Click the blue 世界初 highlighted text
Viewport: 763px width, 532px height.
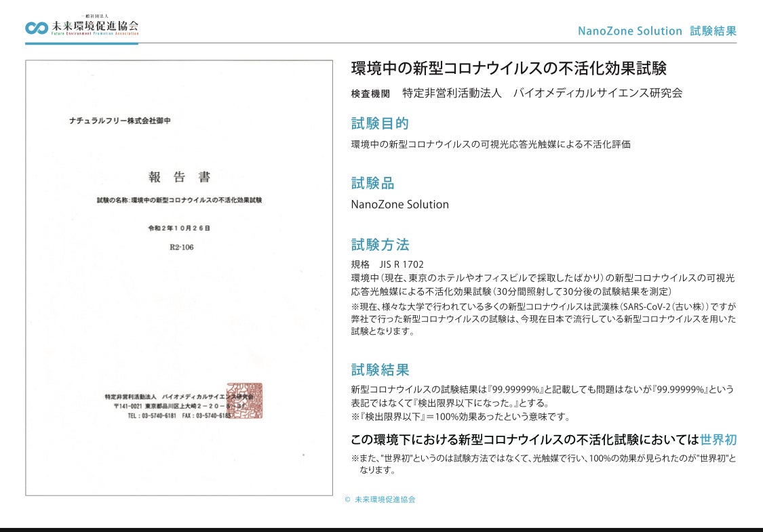coord(718,439)
